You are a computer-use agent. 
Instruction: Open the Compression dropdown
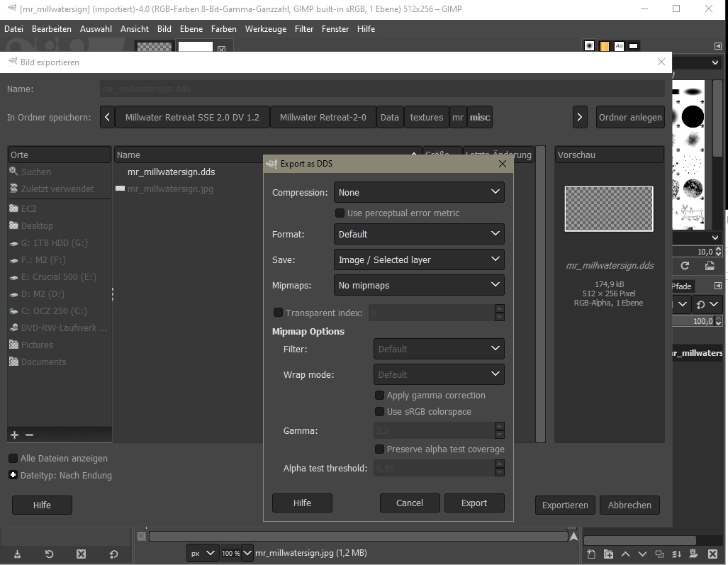418,192
